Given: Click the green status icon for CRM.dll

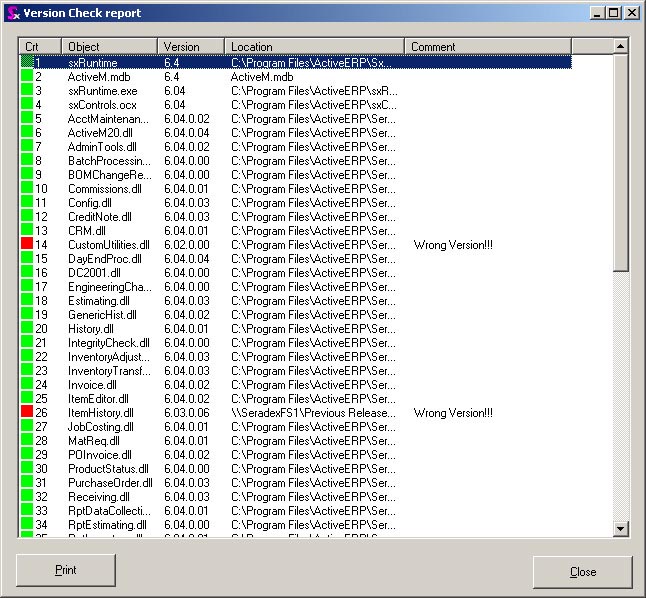Looking at the screenshot, I should [x=27, y=231].
